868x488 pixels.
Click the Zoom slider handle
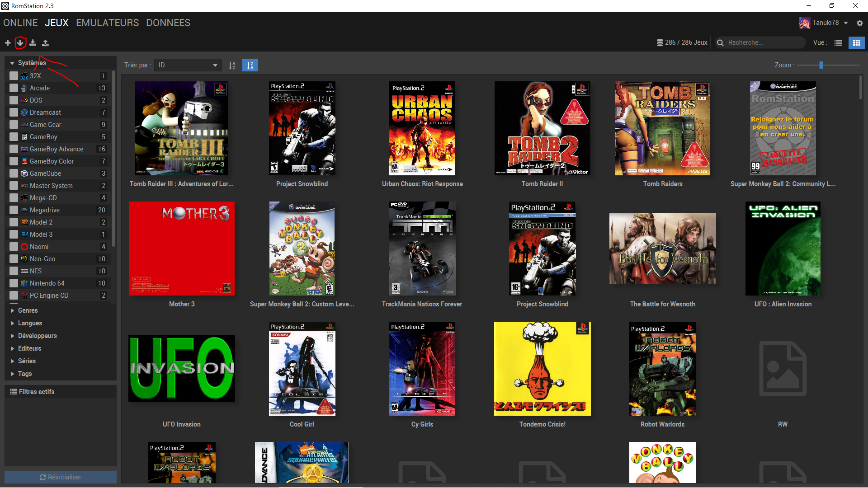pyautogui.click(x=821, y=65)
